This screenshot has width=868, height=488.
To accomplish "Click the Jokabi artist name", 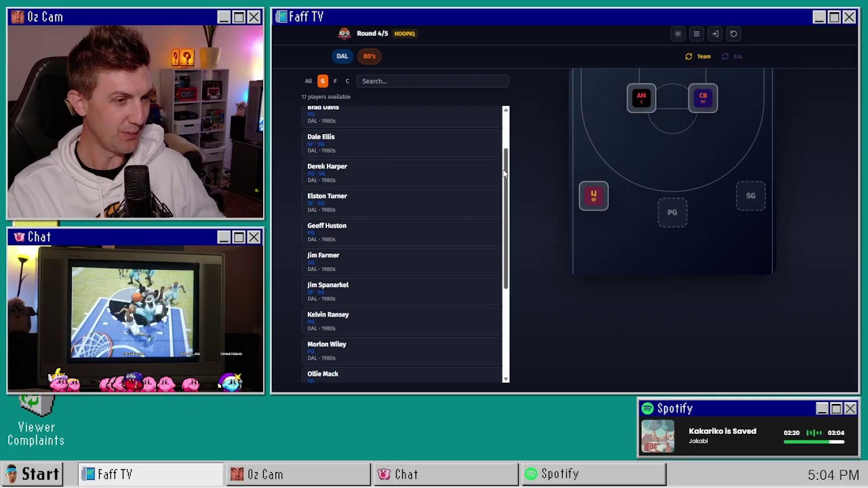I will pyautogui.click(x=698, y=441).
